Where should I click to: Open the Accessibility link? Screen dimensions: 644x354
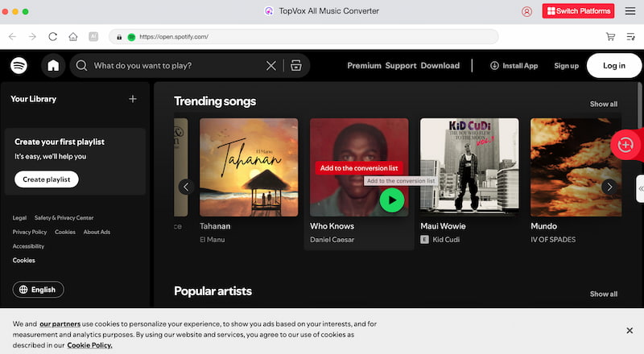click(x=28, y=246)
